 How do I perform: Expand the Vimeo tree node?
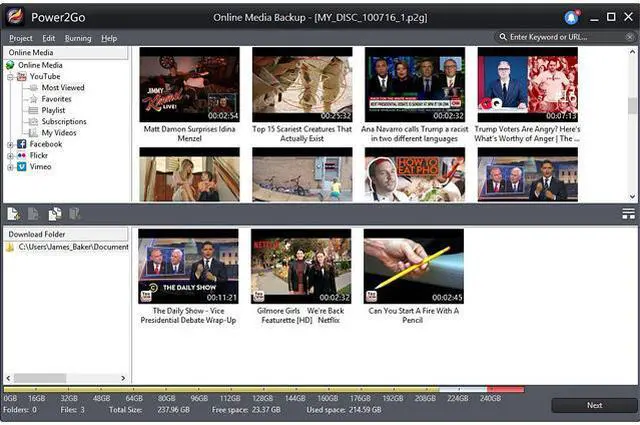point(10,167)
